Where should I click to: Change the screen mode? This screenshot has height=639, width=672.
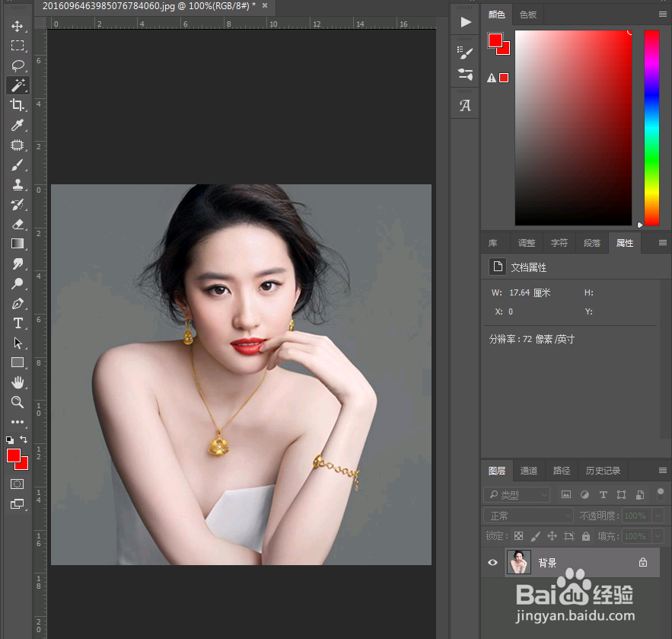click(18, 504)
